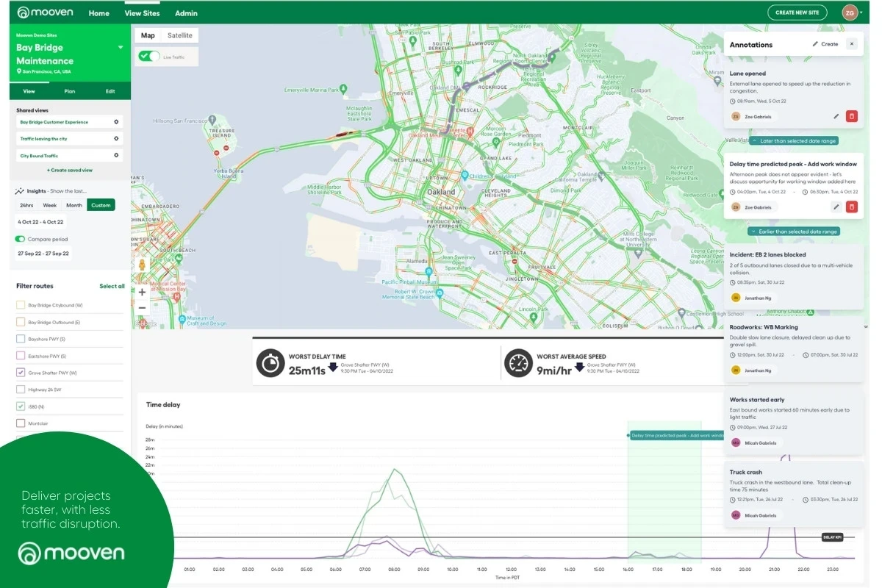This screenshot has width=882, height=588.
Task: Click the worst average speed gauge icon
Action: (518, 363)
